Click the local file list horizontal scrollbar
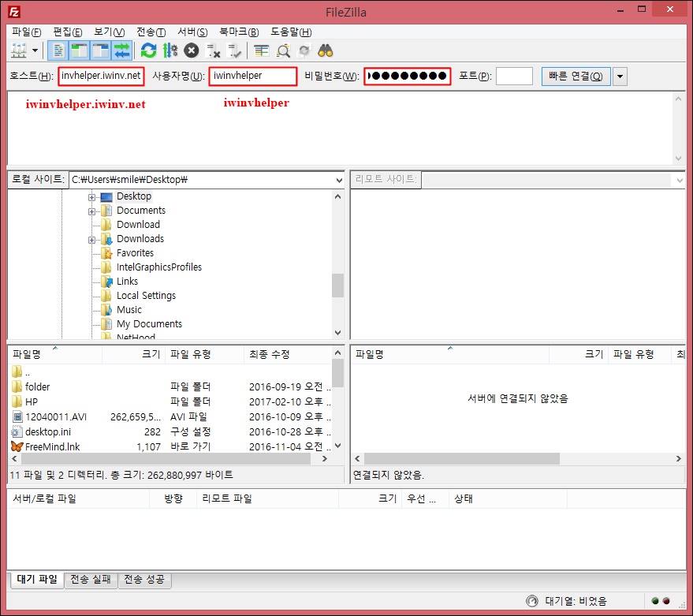693x616 pixels. tap(166, 459)
